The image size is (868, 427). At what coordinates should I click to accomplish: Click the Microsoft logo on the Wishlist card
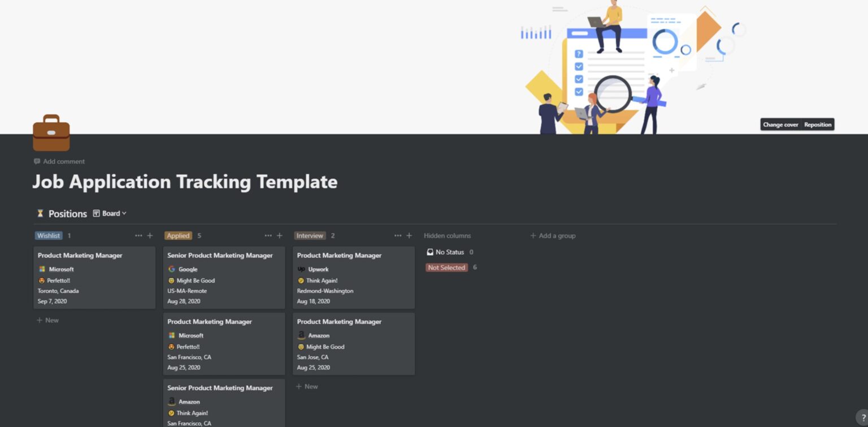(x=41, y=269)
